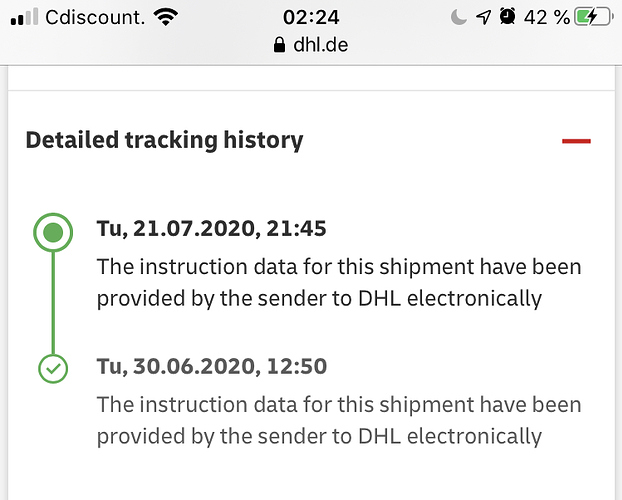Collapse Detailed tracking history with red minus
622x500 pixels.
pyautogui.click(x=576, y=141)
